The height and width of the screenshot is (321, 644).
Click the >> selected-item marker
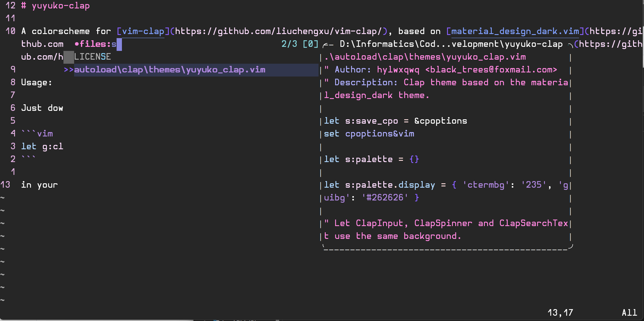click(x=68, y=70)
